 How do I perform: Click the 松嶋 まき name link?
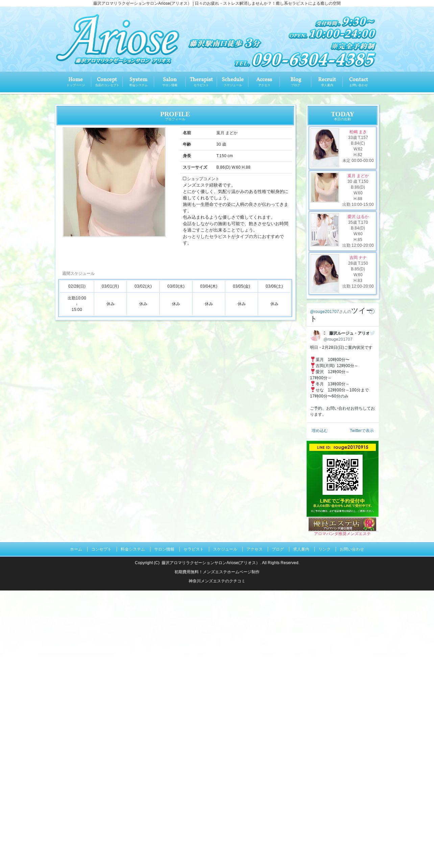coord(358,132)
